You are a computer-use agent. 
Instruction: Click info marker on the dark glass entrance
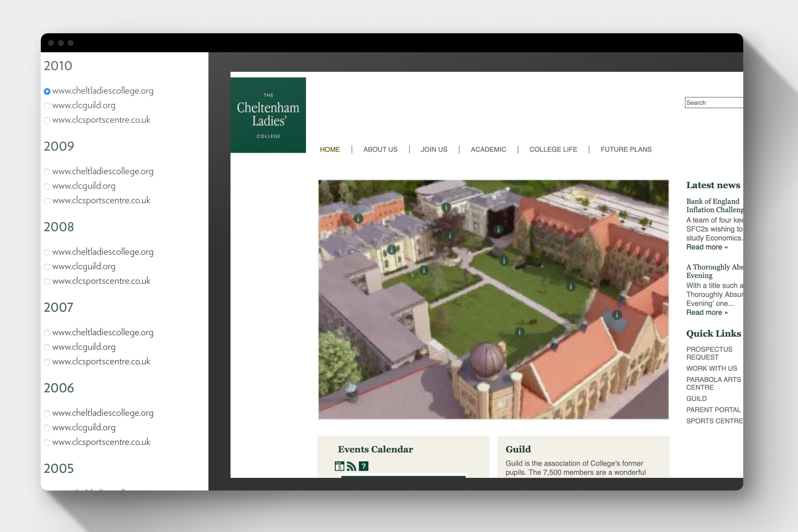[x=498, y=230]
